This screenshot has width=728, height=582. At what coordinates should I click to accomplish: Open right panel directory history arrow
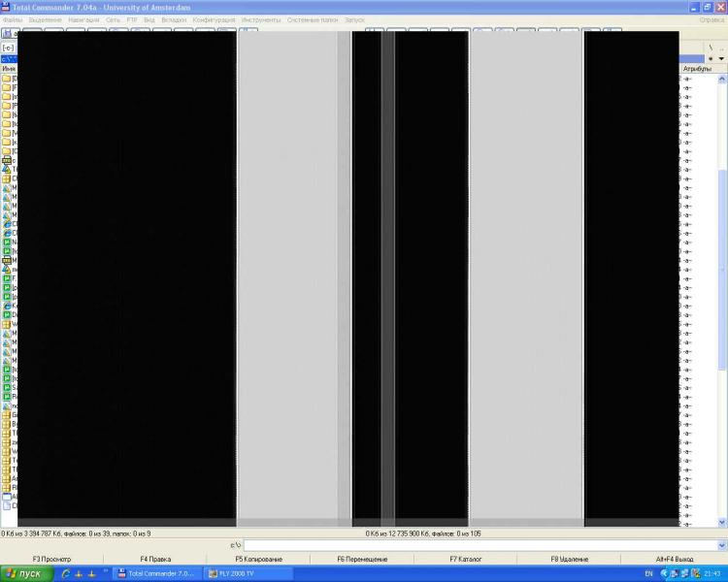721,58
